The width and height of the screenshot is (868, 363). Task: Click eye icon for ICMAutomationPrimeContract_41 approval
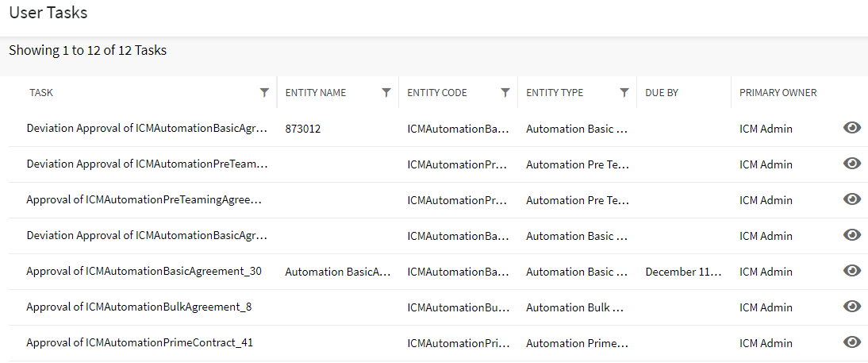(852, 342)
